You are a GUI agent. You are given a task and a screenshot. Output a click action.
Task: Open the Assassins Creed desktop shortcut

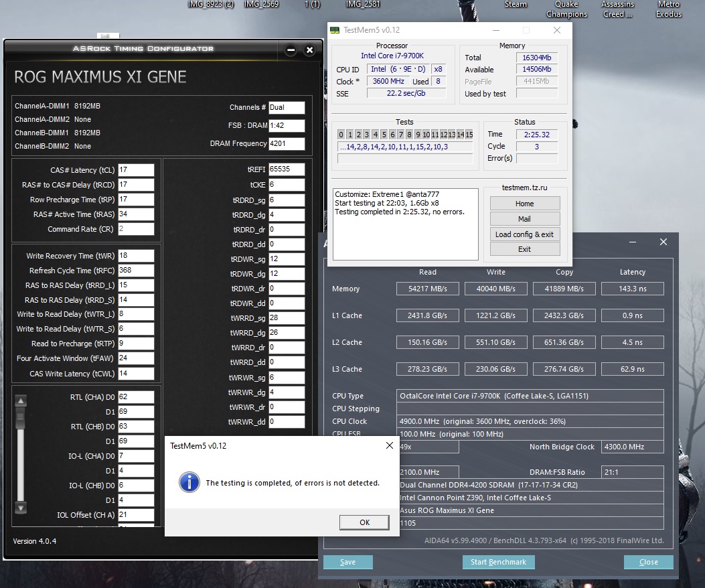[617, 9]
